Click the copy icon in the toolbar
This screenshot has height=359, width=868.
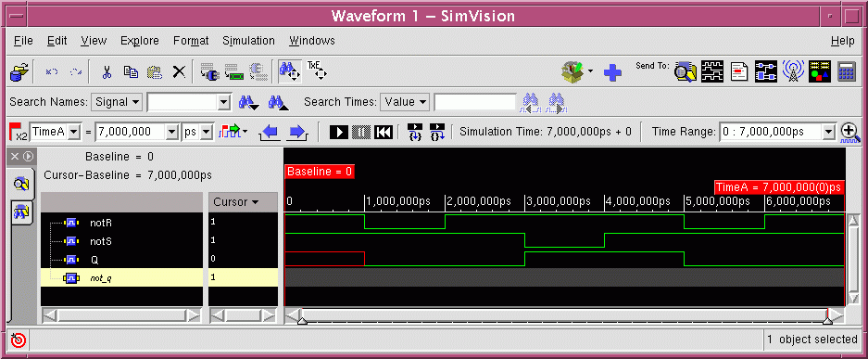[132, 72]
